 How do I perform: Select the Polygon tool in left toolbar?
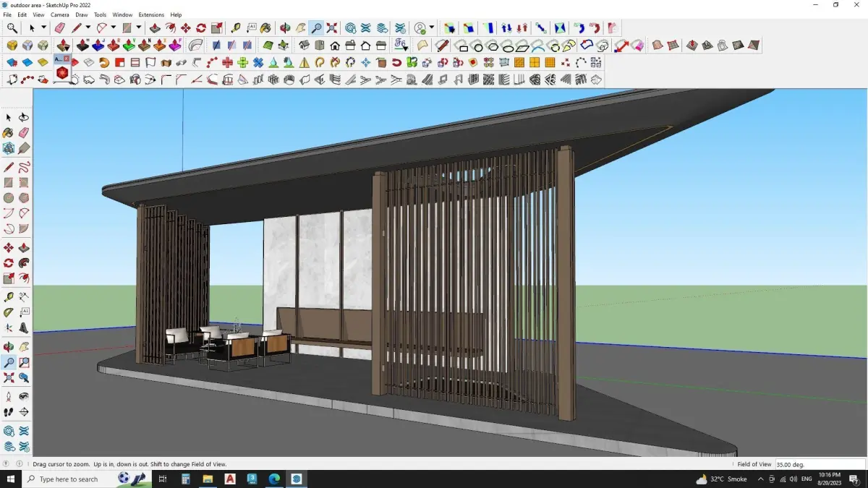point(24,197)
